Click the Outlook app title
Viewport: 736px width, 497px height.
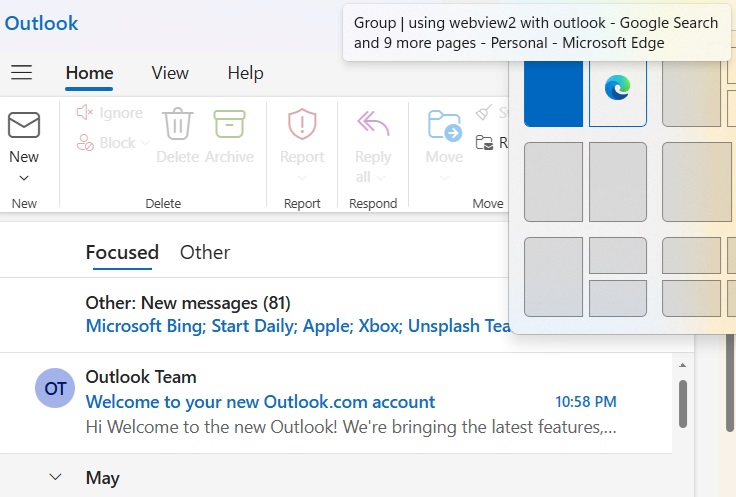coord(41,23)
